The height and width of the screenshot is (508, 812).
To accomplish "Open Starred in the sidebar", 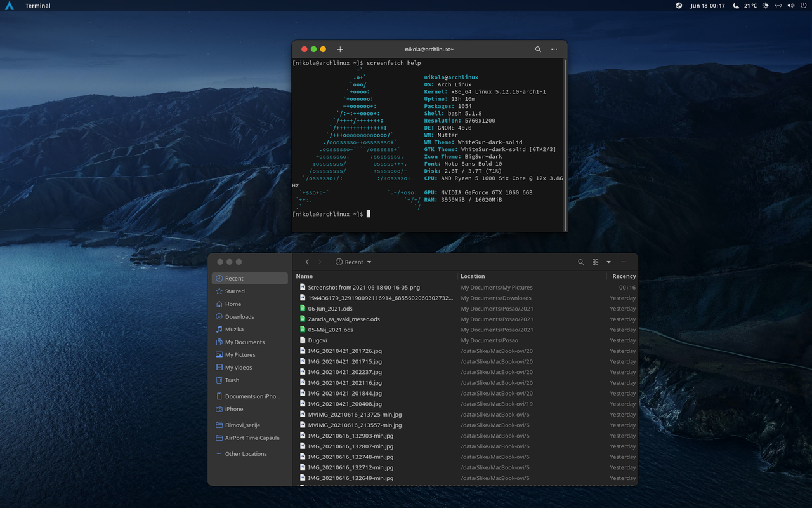I will pos(250,291).
